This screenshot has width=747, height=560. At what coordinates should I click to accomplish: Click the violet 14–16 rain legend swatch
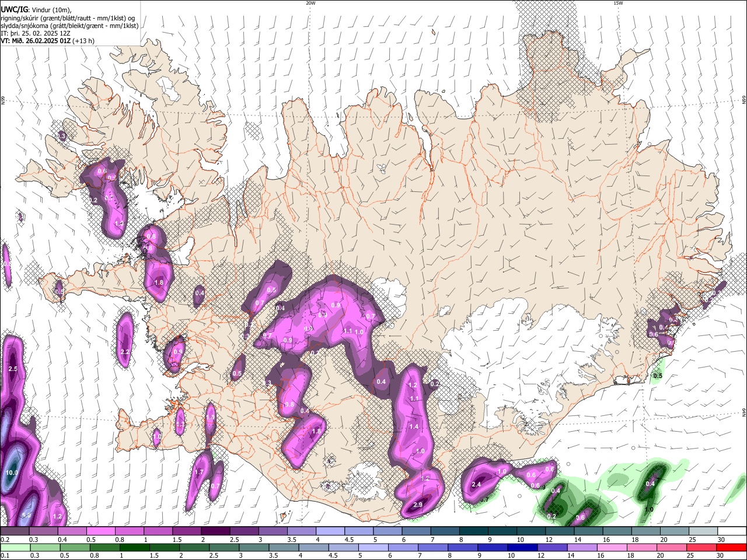[581, 547]
